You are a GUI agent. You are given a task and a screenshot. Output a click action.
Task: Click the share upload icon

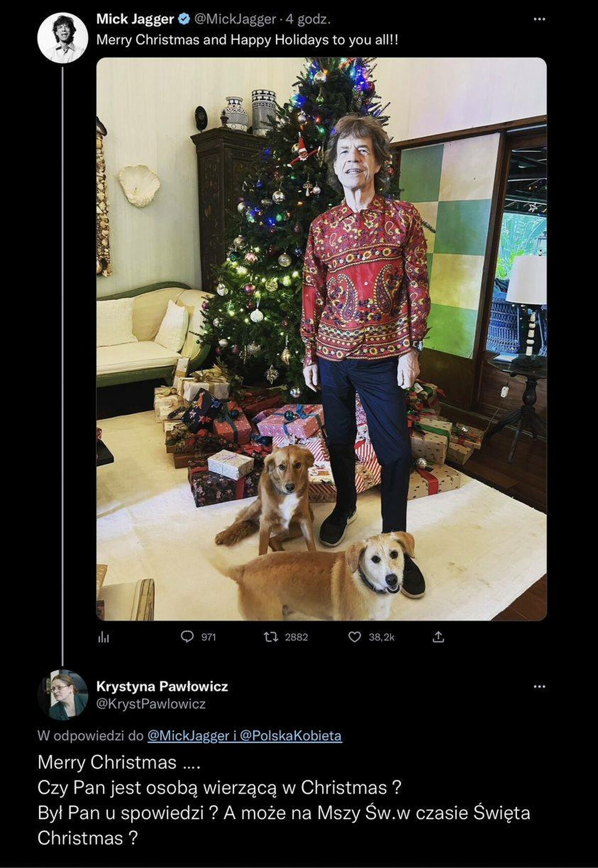point(438,637)
